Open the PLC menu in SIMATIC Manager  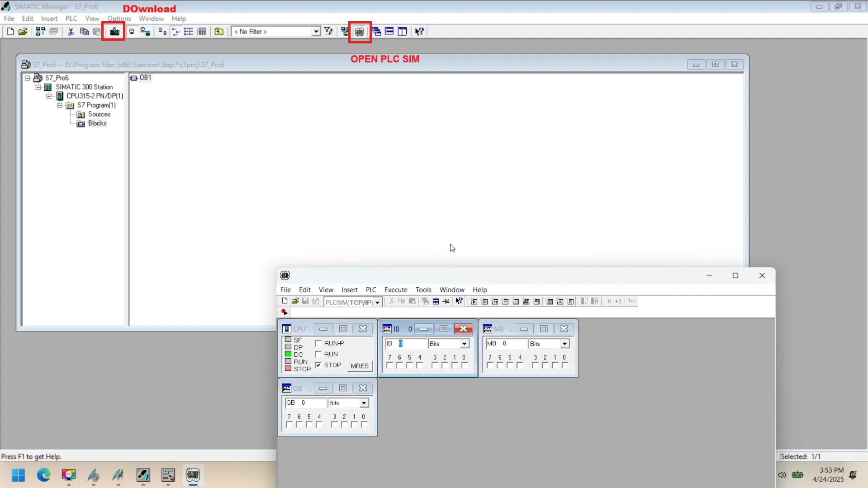(71, 19)
